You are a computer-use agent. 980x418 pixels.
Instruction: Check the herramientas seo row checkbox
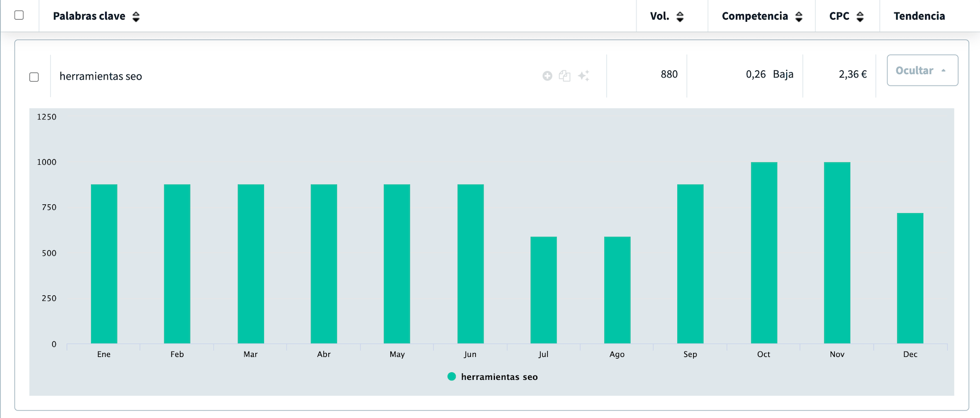click(34, 77)
